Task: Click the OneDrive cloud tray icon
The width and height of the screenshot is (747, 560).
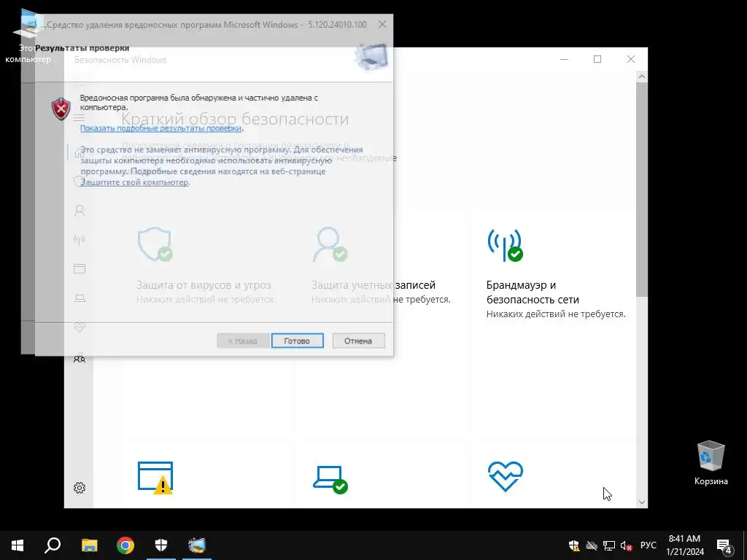Action: click(592, 545)
